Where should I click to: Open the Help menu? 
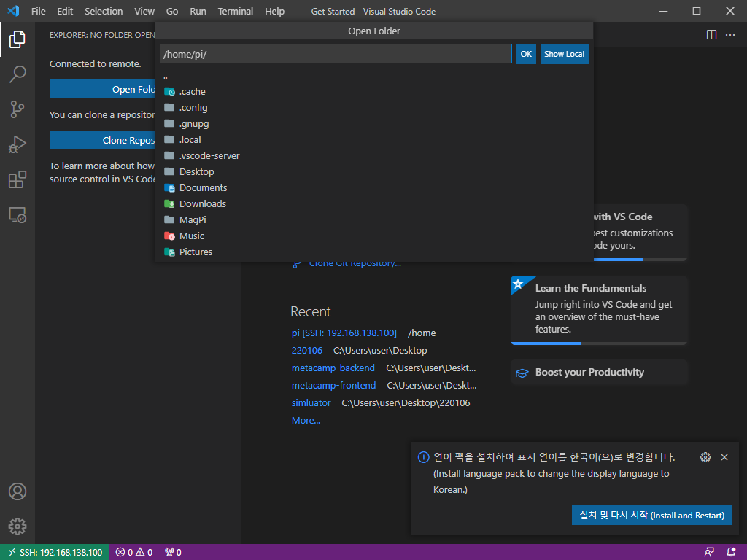pyautogui.click(x=274, y=11)
